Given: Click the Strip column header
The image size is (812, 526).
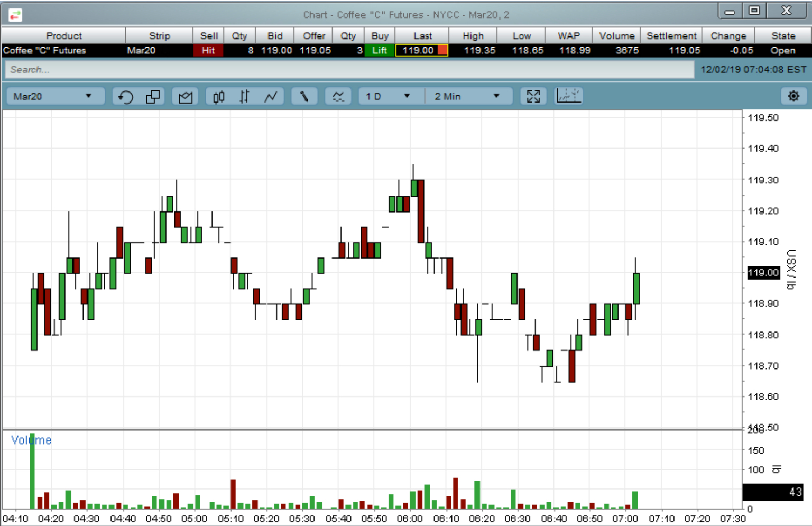Looking at the screenshot, I should click(x=159, y=35).
